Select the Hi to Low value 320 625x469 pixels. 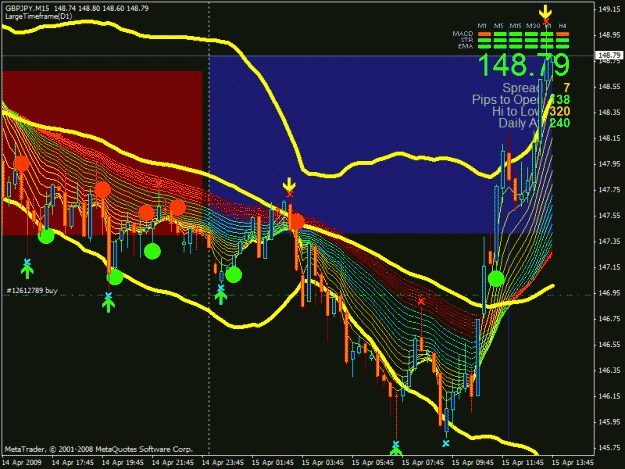point(560,111)
